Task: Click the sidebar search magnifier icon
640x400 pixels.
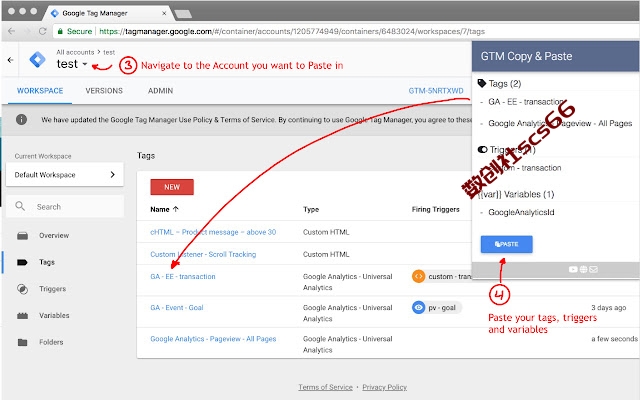Action: point(20,206)
